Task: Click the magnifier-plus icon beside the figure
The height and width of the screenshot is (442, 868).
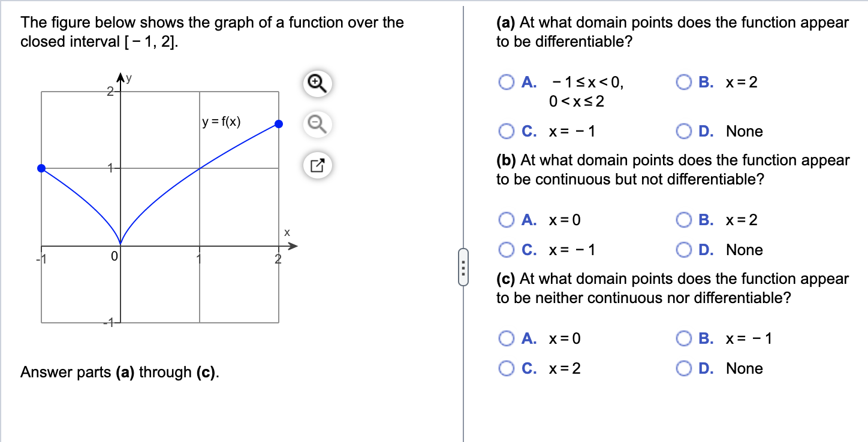Action: pos(316,84)
